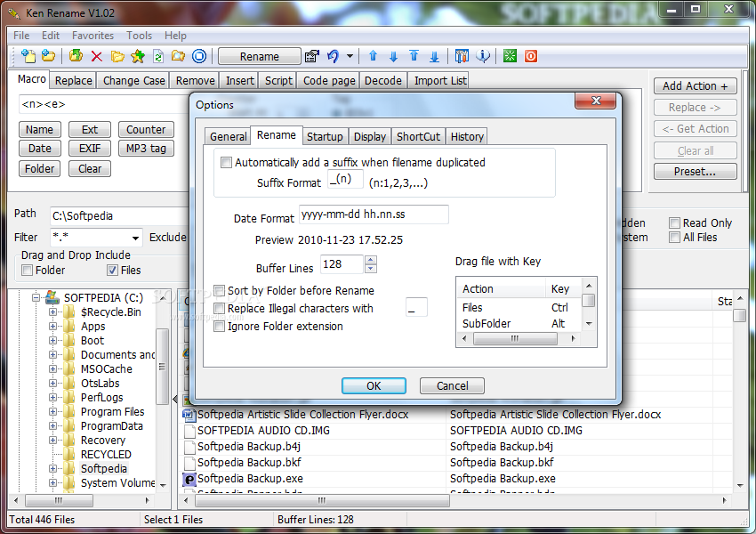Click the Program Files folder icon in tree
The image size is (756, 534).
point(69,412)
